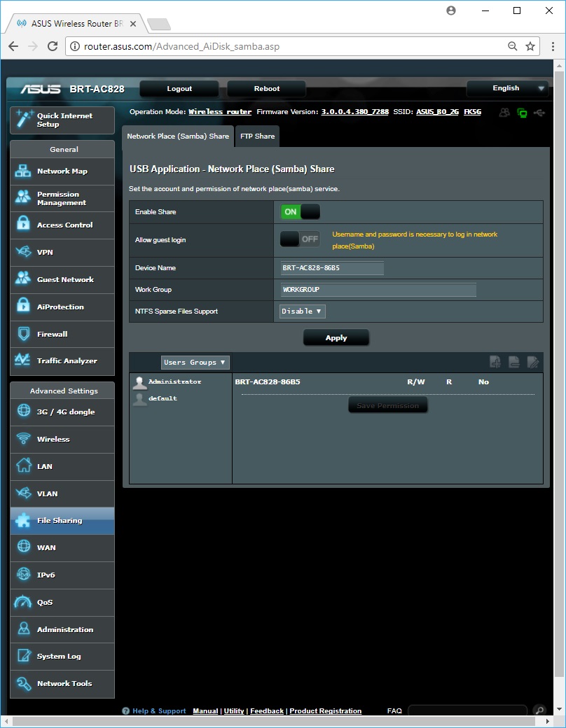Screen dimensions: 566x728
Task: Open the QoS gauge icon
Action: click(x=23, y=602)
